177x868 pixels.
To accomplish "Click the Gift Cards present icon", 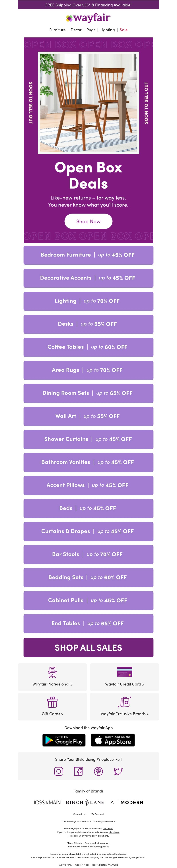I will coord(52,702).
